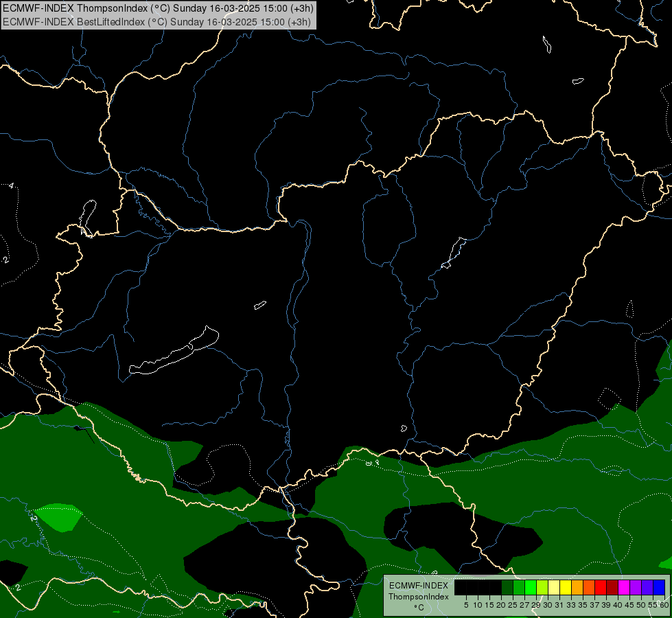
Task: Select the pale yellow 30–31 legend swatch
Action: (554, 587)
